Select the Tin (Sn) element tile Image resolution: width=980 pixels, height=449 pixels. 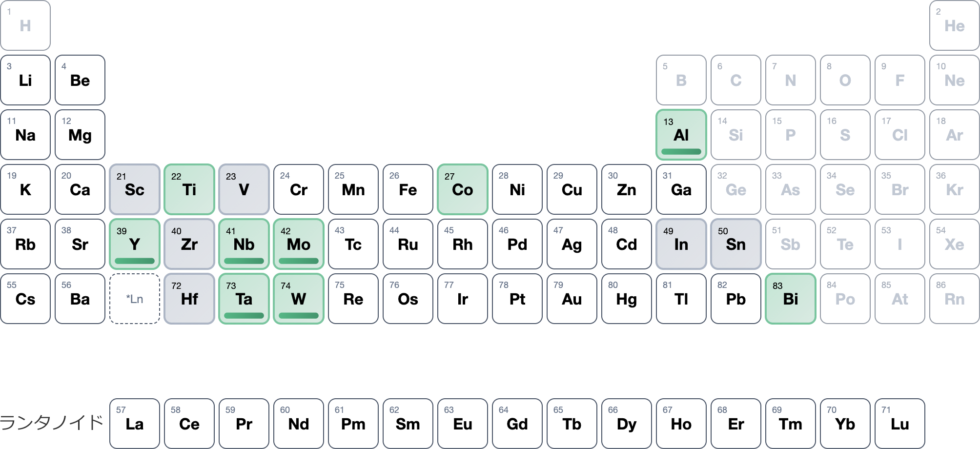[x=735, y=244]
